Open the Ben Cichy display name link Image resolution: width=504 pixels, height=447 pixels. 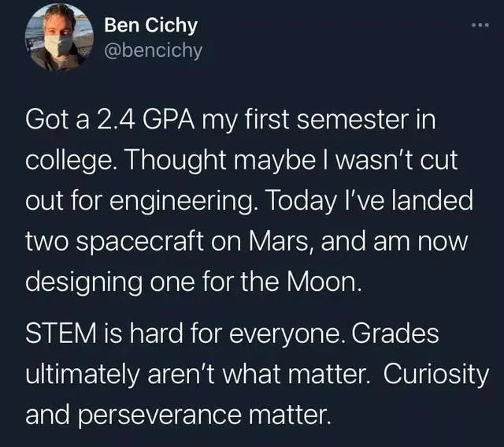click(150, 25)
